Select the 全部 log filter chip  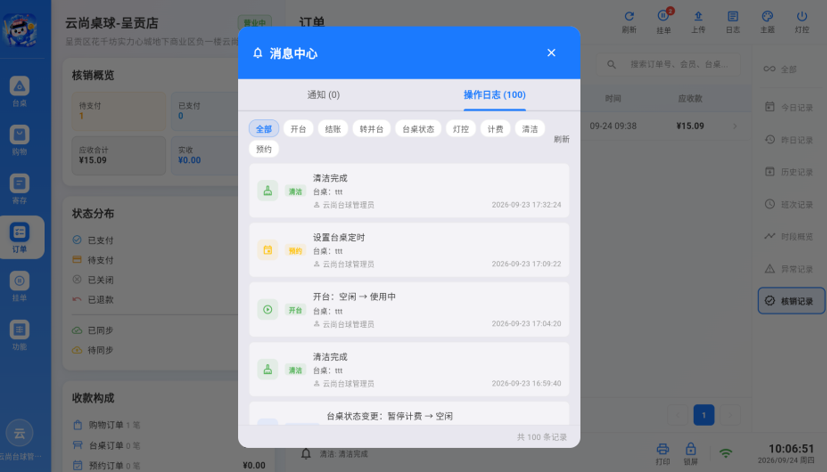pyautogui.click(x=264, y=129)
